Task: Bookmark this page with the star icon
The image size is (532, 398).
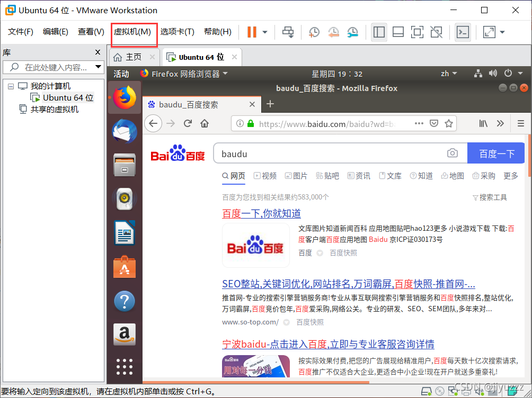Action: pyautogui.click(x=449, y=123)
